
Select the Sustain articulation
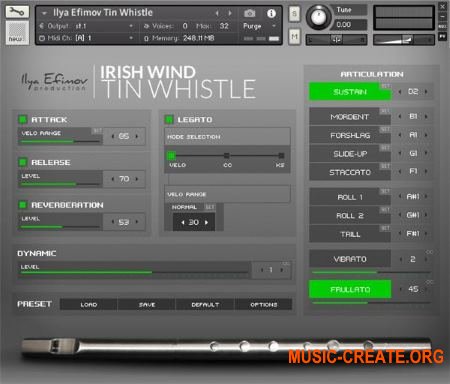coord(350,92)
